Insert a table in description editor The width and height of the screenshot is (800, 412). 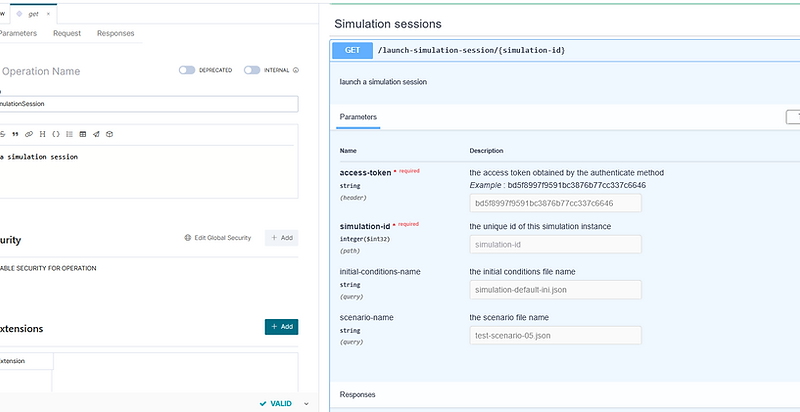83,134
